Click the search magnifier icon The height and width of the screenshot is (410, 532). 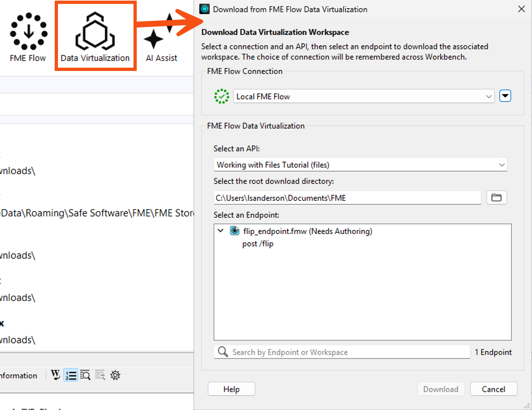[223, 352]
